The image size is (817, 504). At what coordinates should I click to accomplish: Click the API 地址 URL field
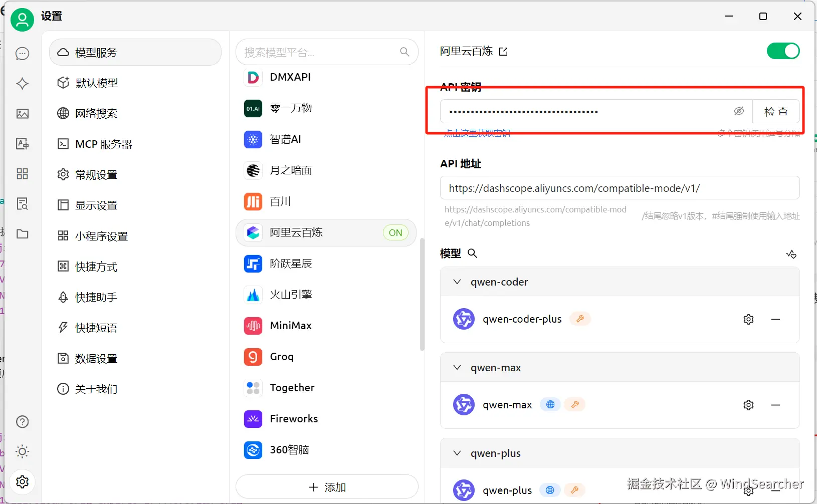tap(620, 188)
